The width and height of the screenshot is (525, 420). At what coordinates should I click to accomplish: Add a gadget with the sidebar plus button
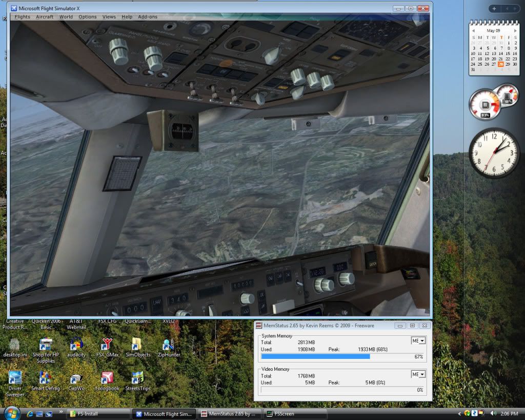(494, 9)
